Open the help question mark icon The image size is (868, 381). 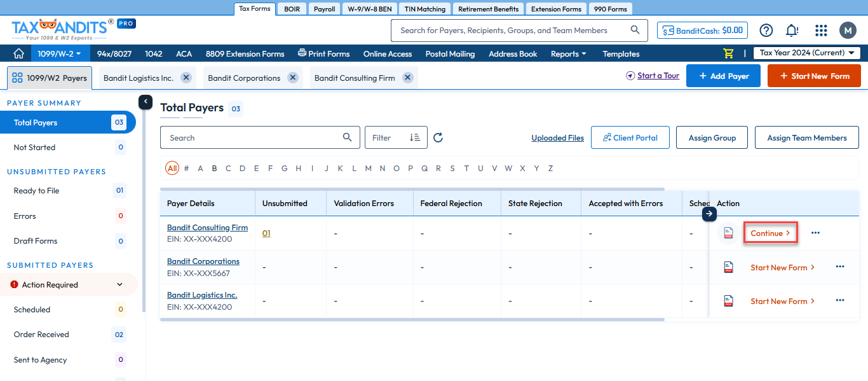(x=766, y=30)
